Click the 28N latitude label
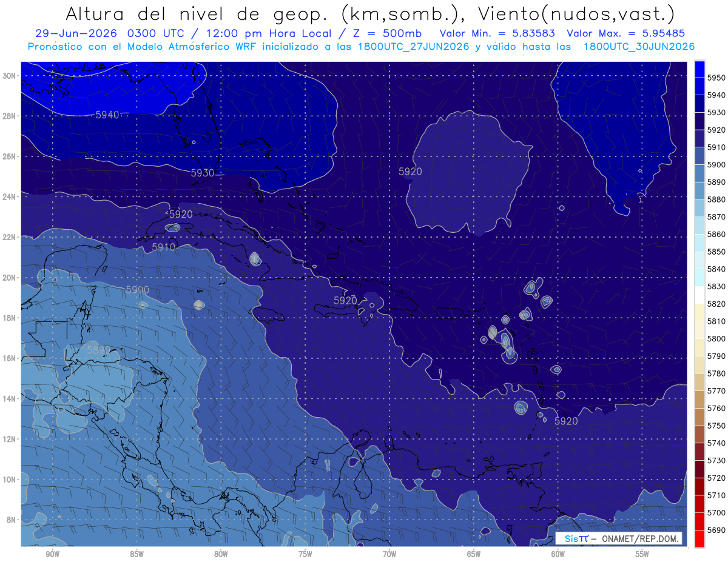 pyautogui.click(x=9, y=116)
